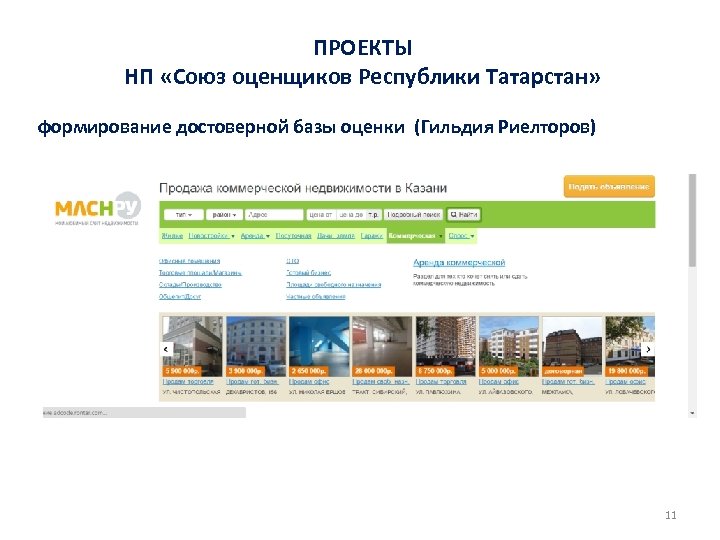Screen dimensions: 720x540
Task: Open Подробный поиск advanced search
Action: click(413, 214)
